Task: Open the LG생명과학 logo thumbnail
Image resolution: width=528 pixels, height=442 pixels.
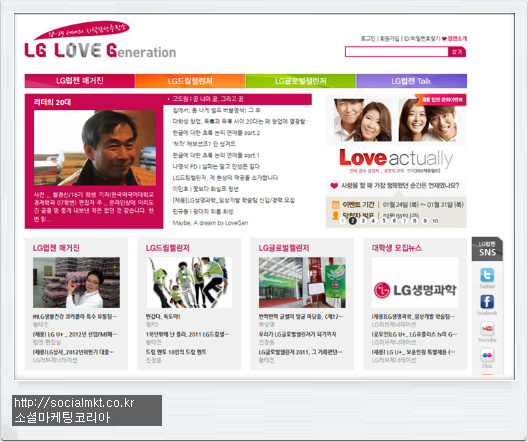Action: click(x=415, y=282)
